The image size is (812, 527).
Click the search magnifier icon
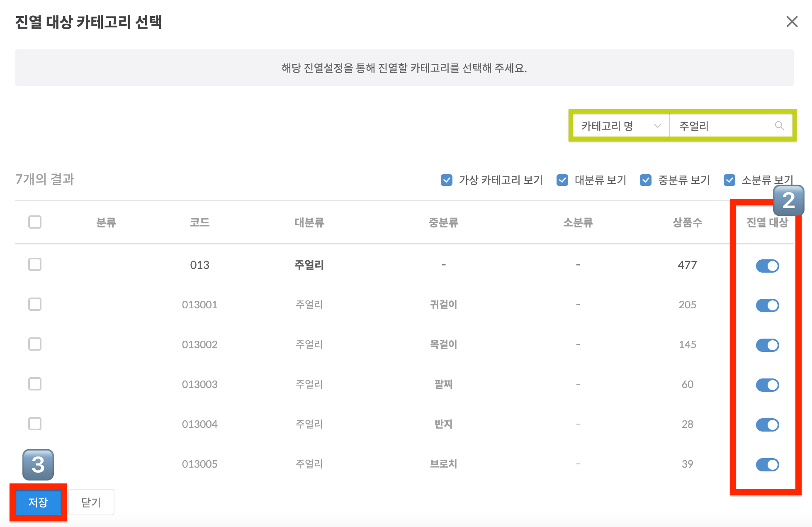779,126
